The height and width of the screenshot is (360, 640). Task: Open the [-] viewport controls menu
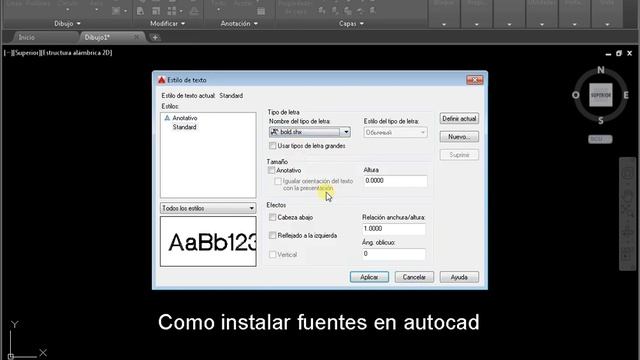point(8,53)
